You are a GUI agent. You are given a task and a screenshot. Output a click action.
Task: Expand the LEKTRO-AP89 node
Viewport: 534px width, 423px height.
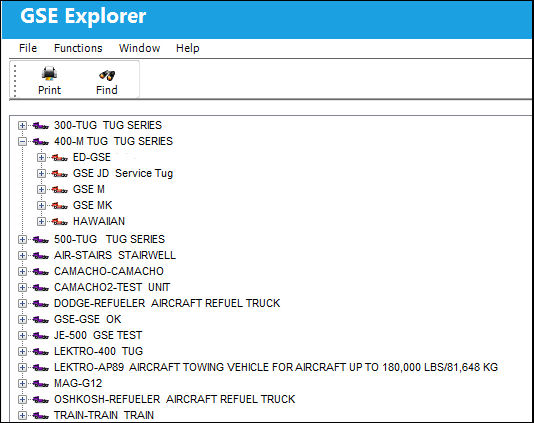point(22,368)
